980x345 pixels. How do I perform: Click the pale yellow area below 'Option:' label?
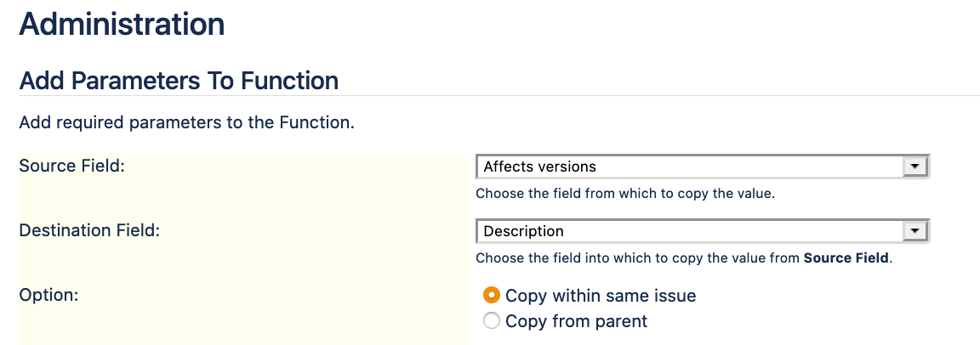coord(242,327)
